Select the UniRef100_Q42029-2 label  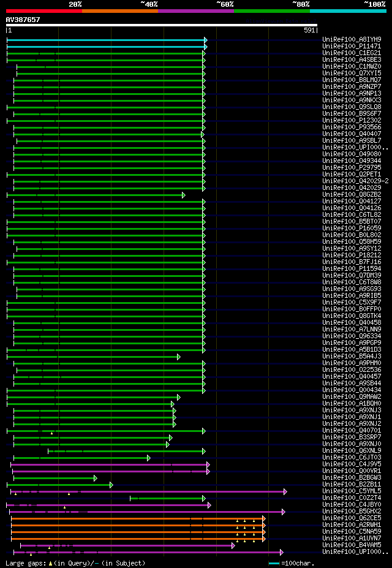pyautogui.click(x=355, y=181)
